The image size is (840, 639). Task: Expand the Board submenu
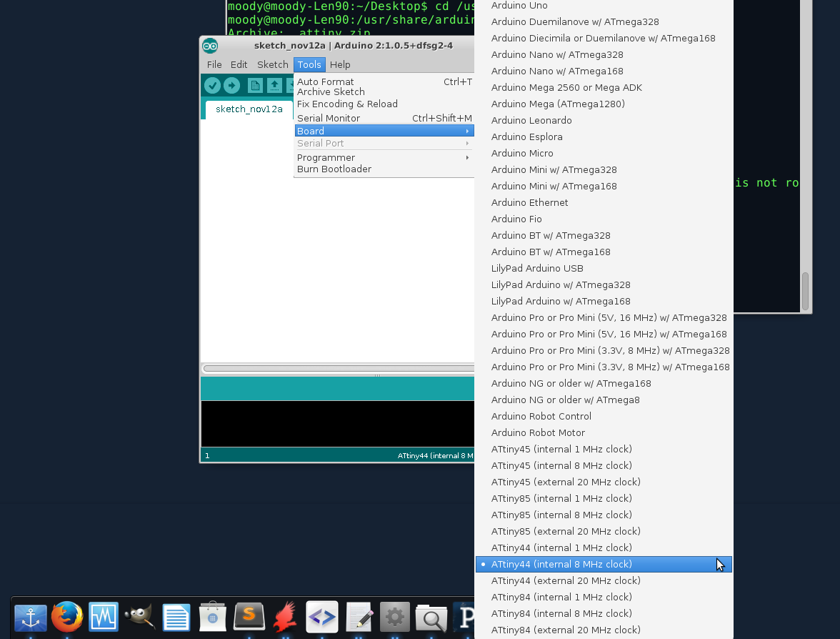(x=384, y=131)
